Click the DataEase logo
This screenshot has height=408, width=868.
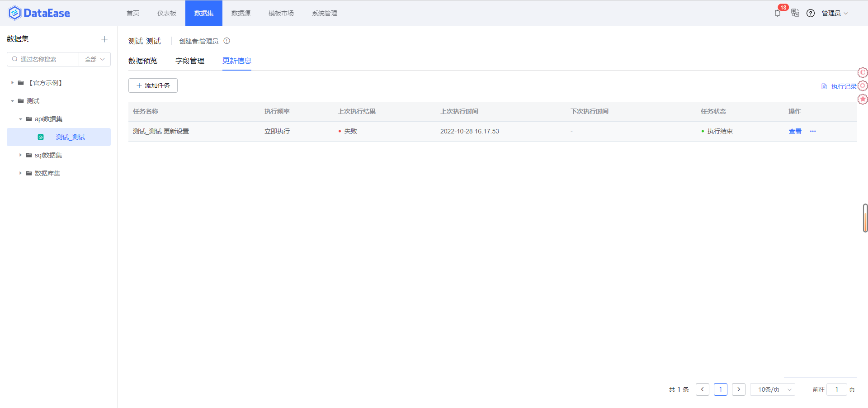coord(39,13)
